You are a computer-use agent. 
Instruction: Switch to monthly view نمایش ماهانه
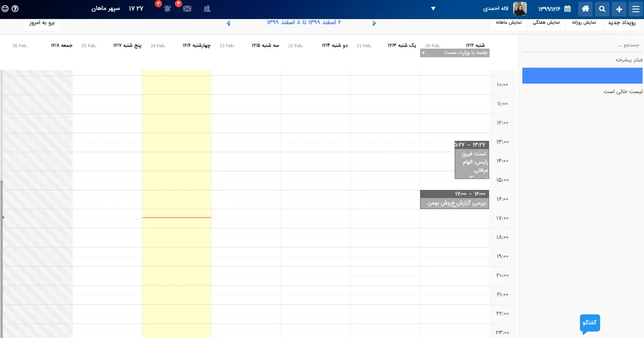coord(509,22)
